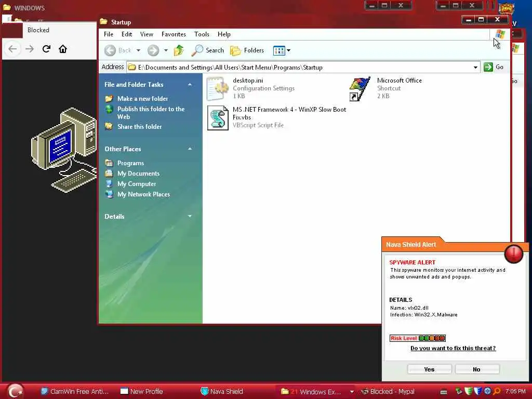532x399 pixels.
Task: Click the Safely Remove Hardware tray icon
Action: (x=459, y=391)
